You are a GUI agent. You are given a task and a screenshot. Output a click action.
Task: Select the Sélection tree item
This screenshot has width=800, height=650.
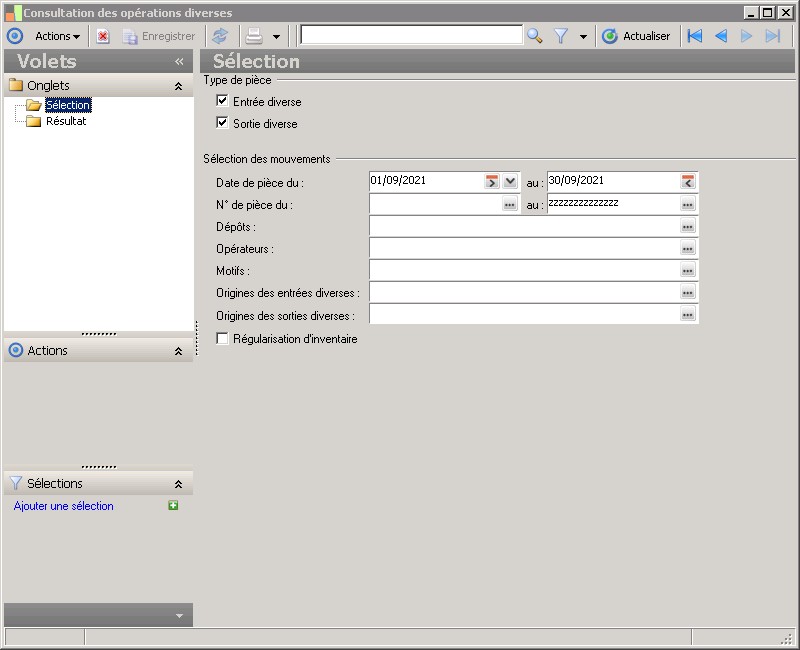tap(68, 105)
